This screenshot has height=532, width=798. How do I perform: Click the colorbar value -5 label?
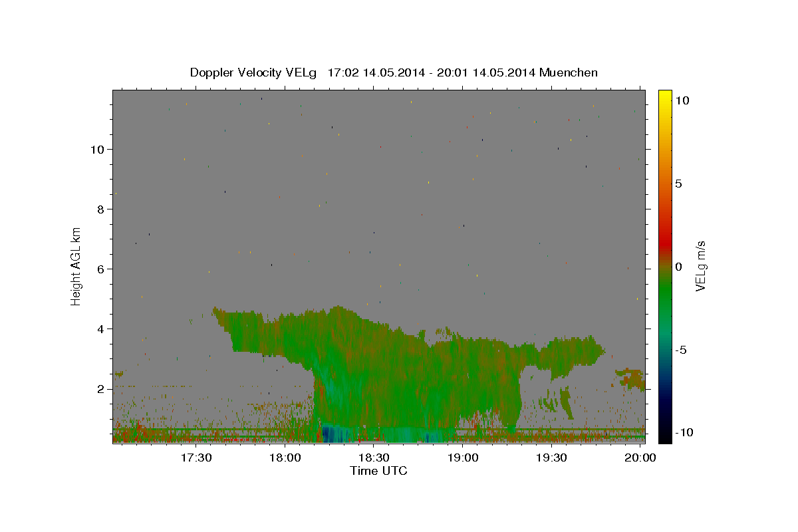coord(681,350)
